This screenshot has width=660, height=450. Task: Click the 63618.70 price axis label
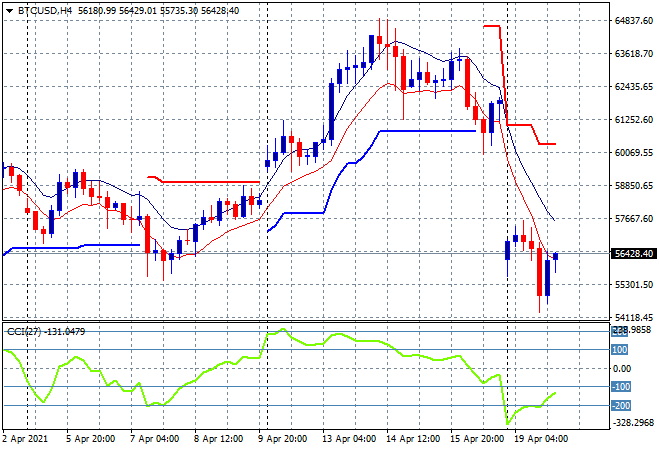(x=634, y=53)
